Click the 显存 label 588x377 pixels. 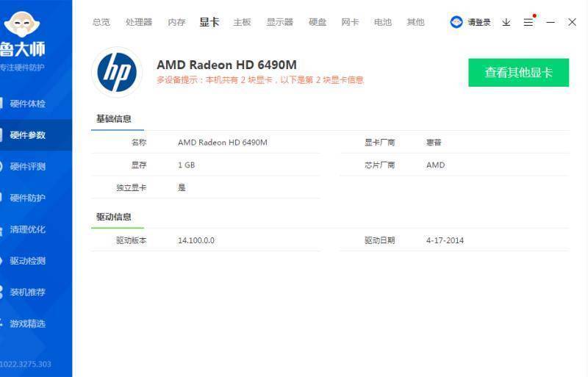139,165
